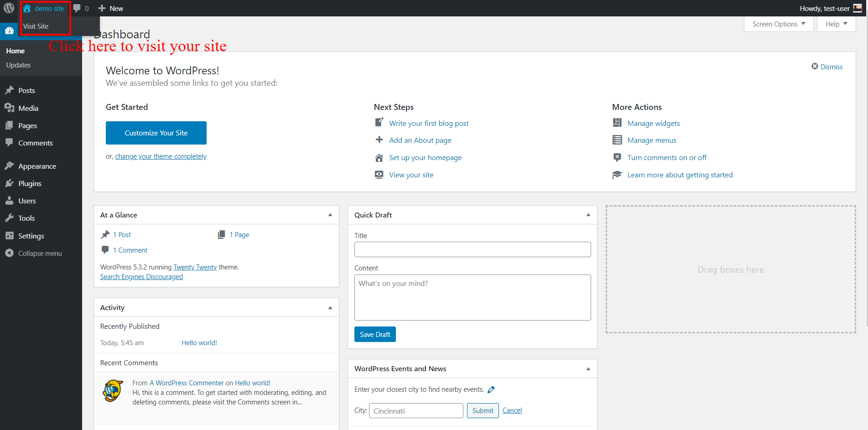
Task: Click Learn more about getting started link
Action: [680, 175]
